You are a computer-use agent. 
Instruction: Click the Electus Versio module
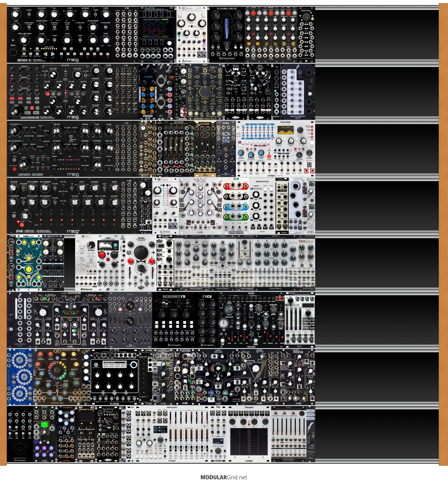point(236,92)
